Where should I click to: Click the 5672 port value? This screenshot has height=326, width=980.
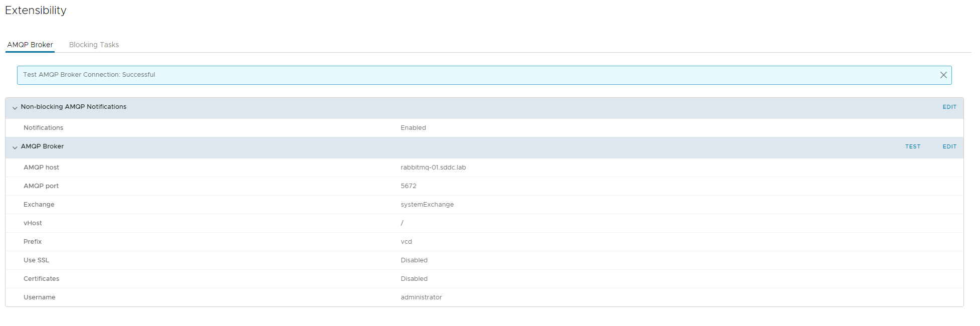point(408,186)
